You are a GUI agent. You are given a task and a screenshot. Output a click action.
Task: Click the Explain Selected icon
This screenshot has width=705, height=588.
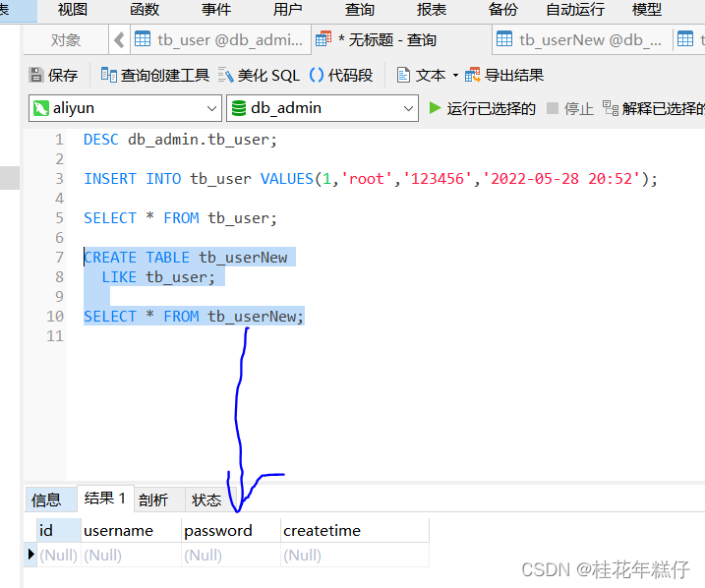[611, 108]
